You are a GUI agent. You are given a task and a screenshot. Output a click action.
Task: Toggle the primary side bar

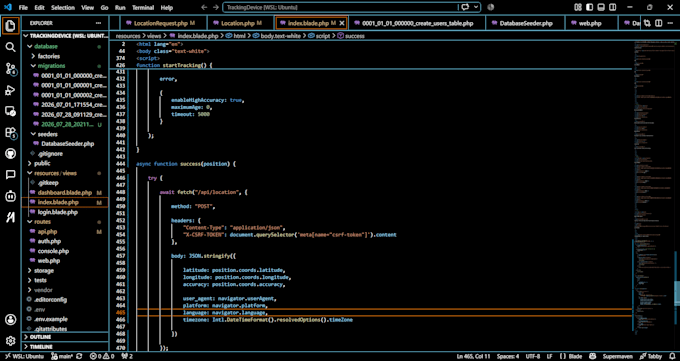589,7
